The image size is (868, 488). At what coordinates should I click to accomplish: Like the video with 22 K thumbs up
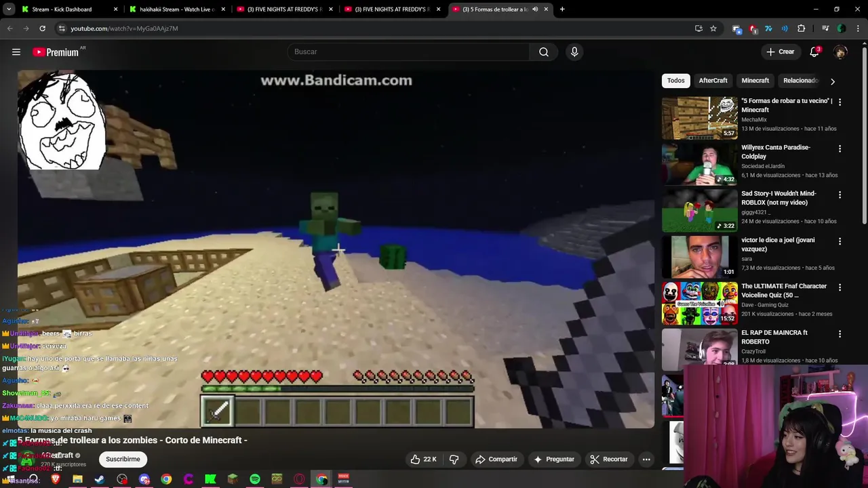[x=423, y=459]
